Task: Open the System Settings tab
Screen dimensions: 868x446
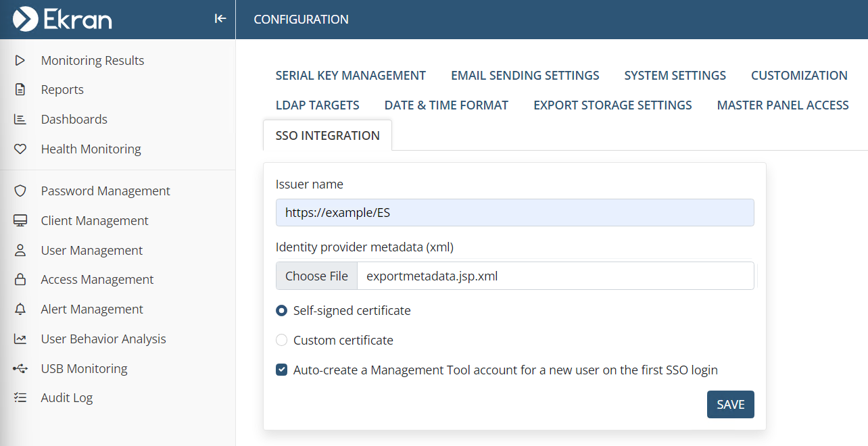Action: (x=675, y=76)
